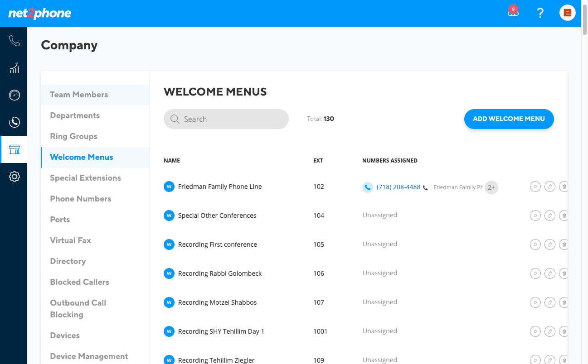
Task: Go to Departments section
Action: point(95,115)
